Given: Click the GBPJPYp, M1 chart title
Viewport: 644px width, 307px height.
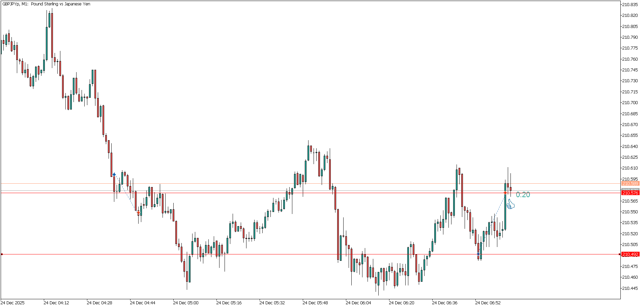Looking at the screenshot, I should pos(46,4).
